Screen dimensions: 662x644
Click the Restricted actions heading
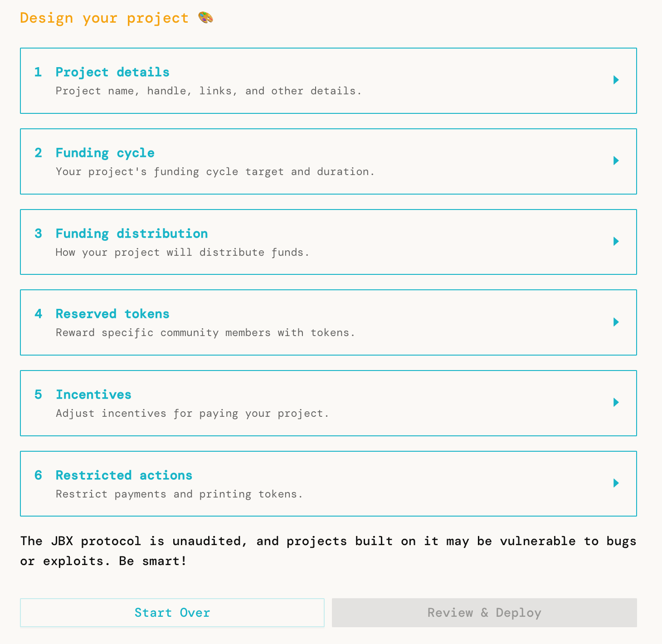click(124, 475)
